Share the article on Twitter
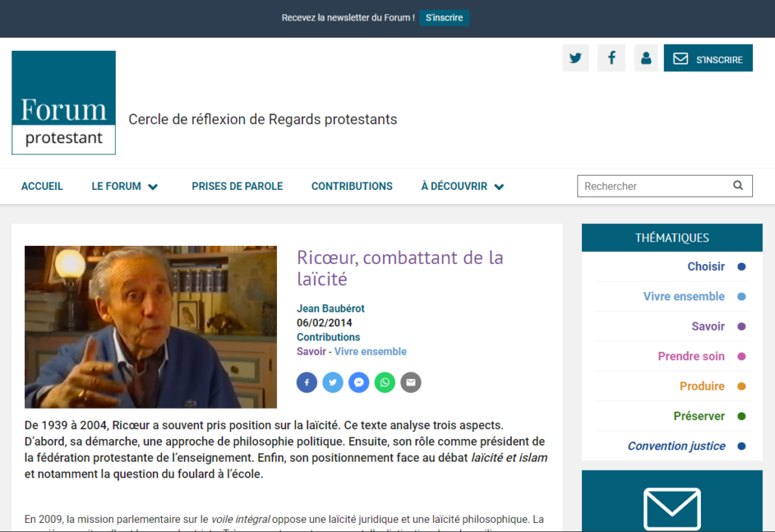775x532 pixels. 333,382
